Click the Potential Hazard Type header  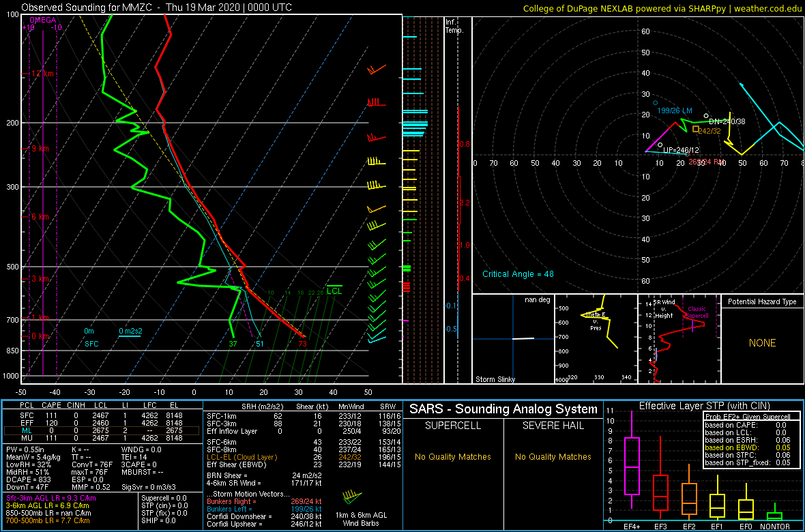(762, 302)
